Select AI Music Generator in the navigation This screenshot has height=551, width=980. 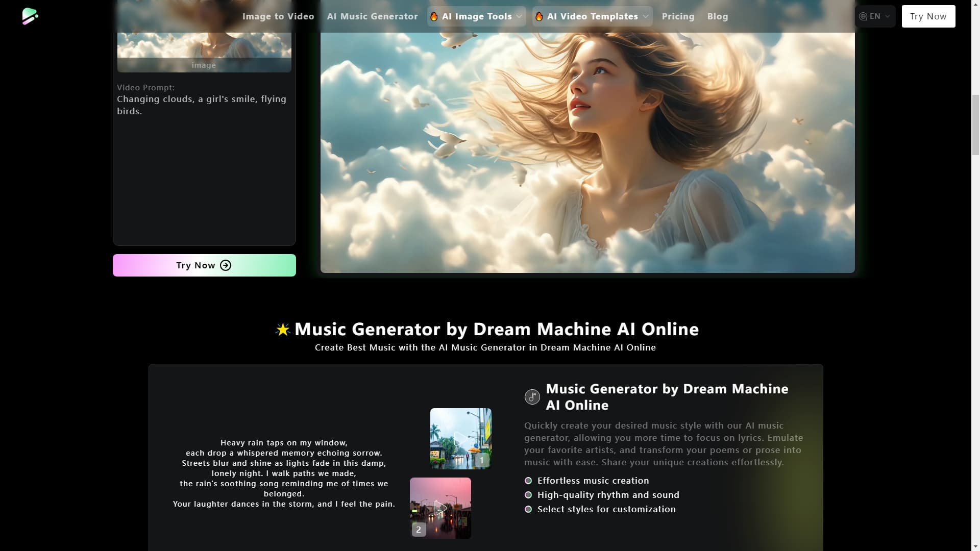372,16
